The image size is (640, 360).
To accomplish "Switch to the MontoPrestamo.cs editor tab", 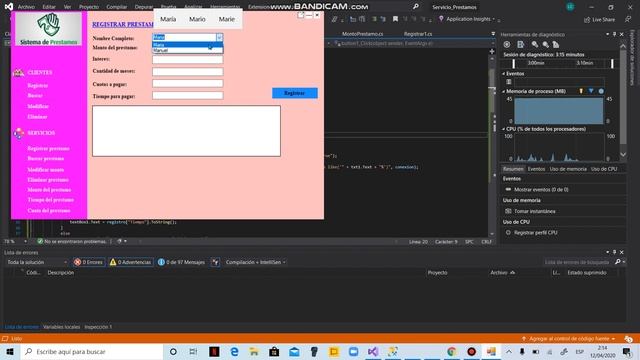I will 362,34.
